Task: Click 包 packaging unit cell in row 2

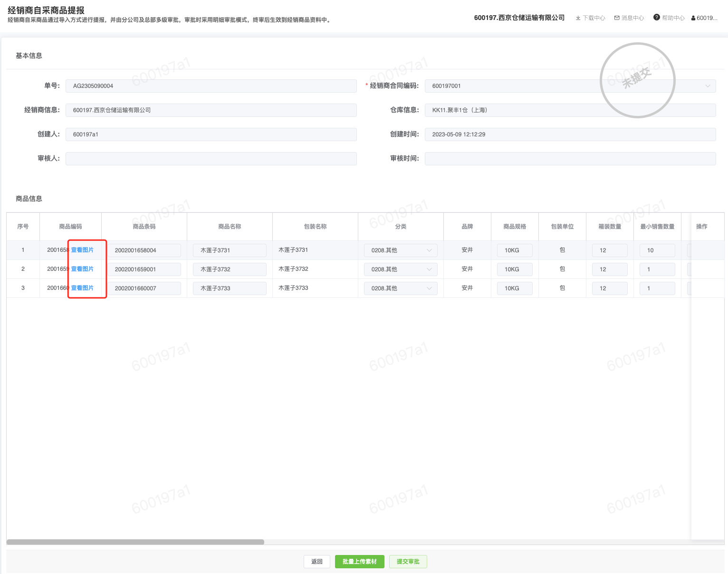Action: pos(562,269)
